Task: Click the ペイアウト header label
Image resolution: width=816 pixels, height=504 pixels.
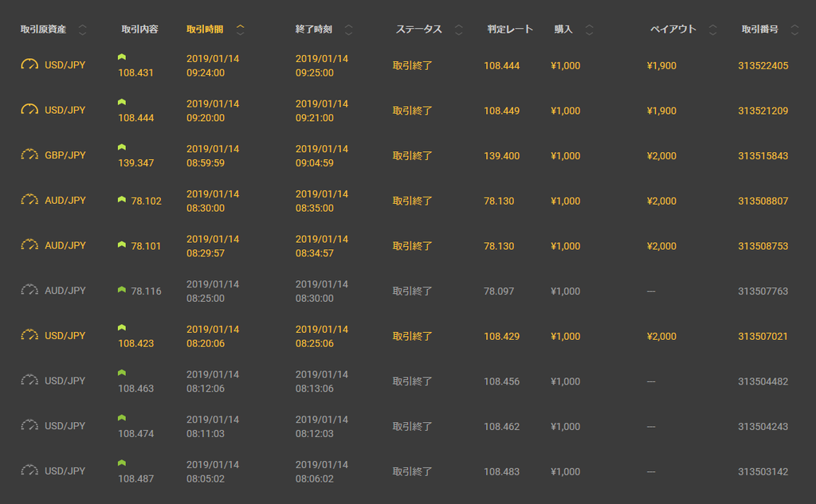Action: click(x=673, y=29)
